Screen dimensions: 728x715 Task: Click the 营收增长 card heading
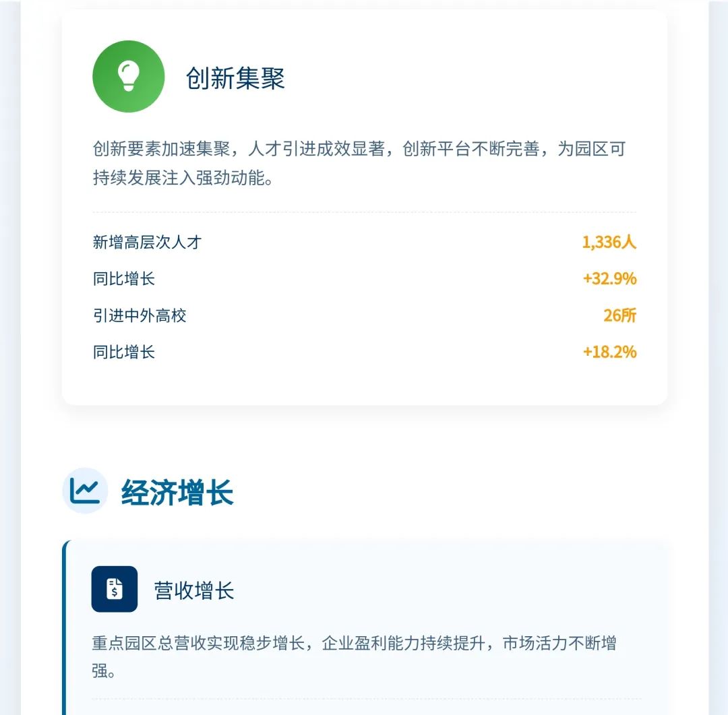(x=193, y=590)
